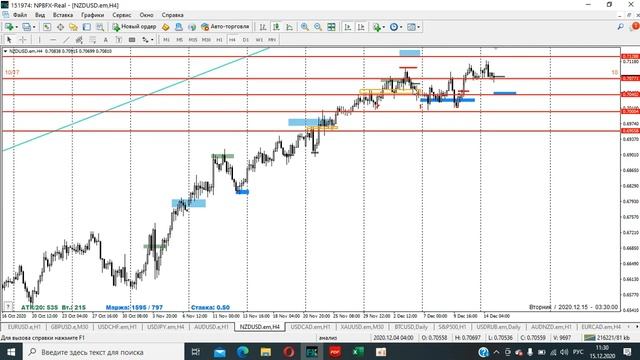Open Excel from the taskbar
Screen dimensions: 640x360
[358, 352]
